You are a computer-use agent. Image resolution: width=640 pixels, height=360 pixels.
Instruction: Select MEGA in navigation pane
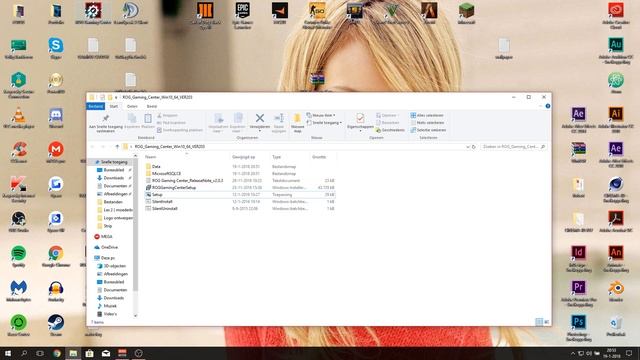tap(103, 237)
